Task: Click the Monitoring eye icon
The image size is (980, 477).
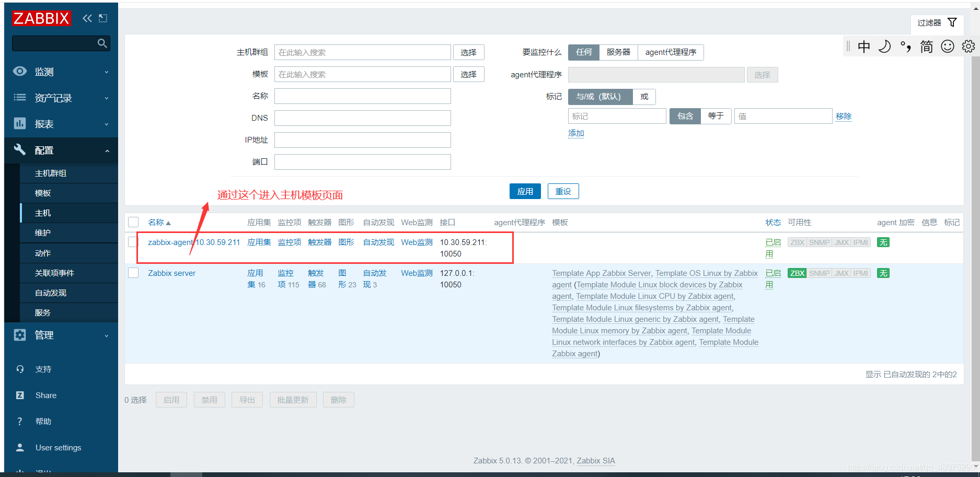Action: click(20, 71)
